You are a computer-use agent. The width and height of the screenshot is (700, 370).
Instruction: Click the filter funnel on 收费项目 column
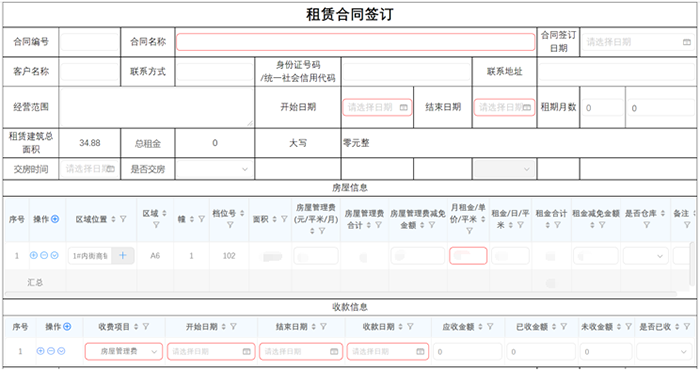tap(146, 327)
